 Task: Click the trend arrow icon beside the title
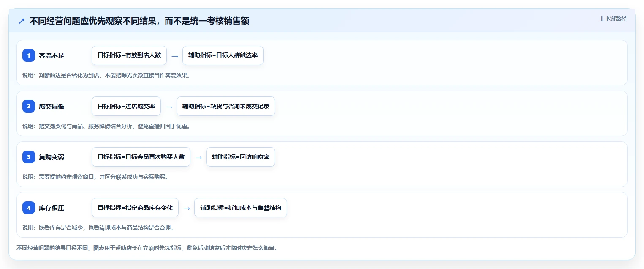pyautogui.click(x=22, y=21)
